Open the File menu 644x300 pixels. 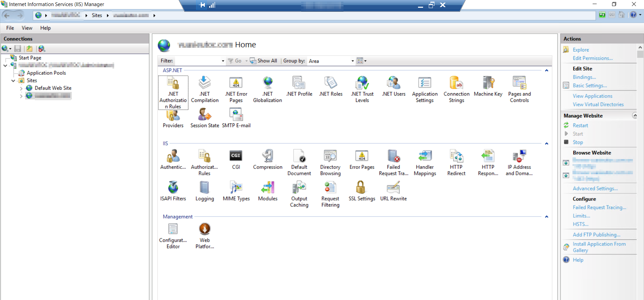[10, 28]
